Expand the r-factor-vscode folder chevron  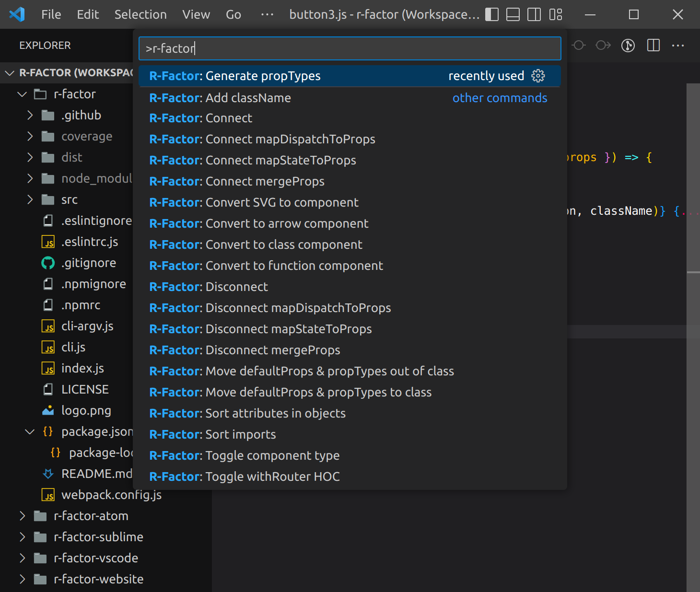click(22, 558)
